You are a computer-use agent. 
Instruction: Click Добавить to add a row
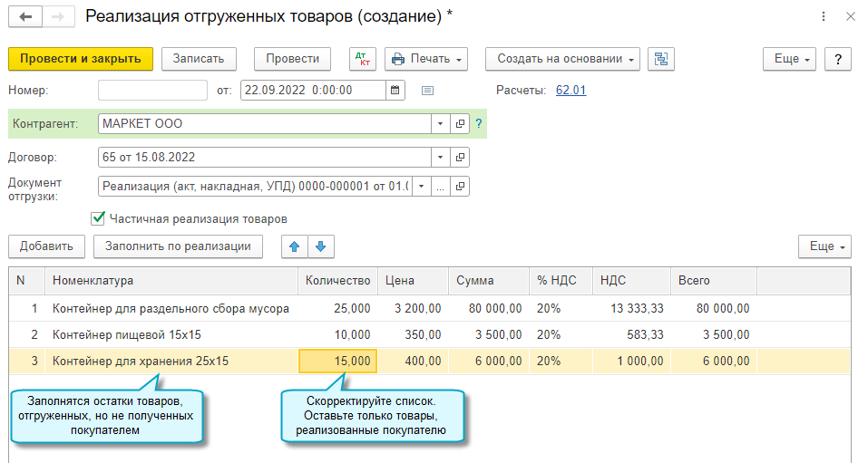tap(46, 246)
